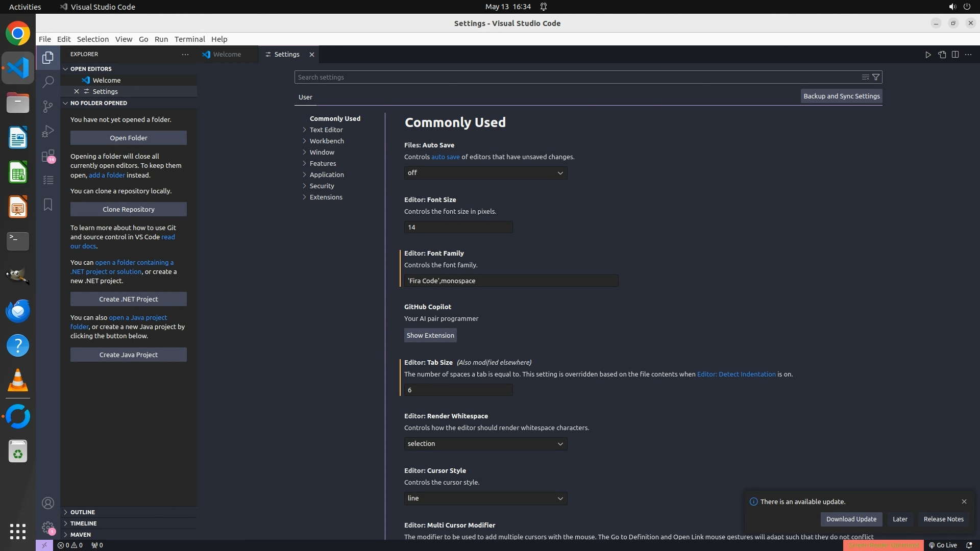Screen dimensions: 980x551
Task: Click the Accounts icon in activity bar
Action: [48, 503]
